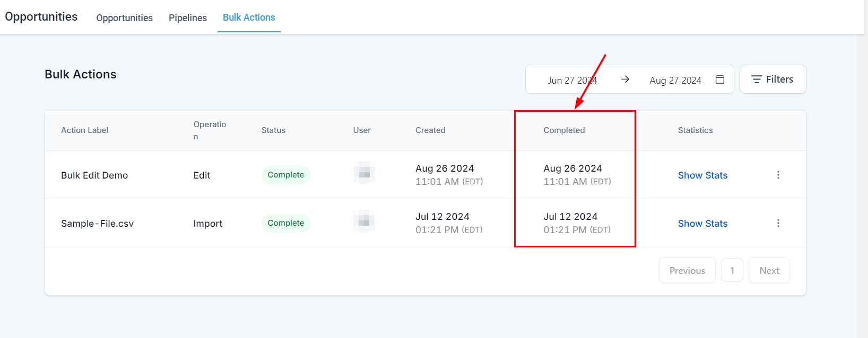Screen dimensions: 868x338
Task: Click user avatar in Sample-File.csv row
Action: 364,221
